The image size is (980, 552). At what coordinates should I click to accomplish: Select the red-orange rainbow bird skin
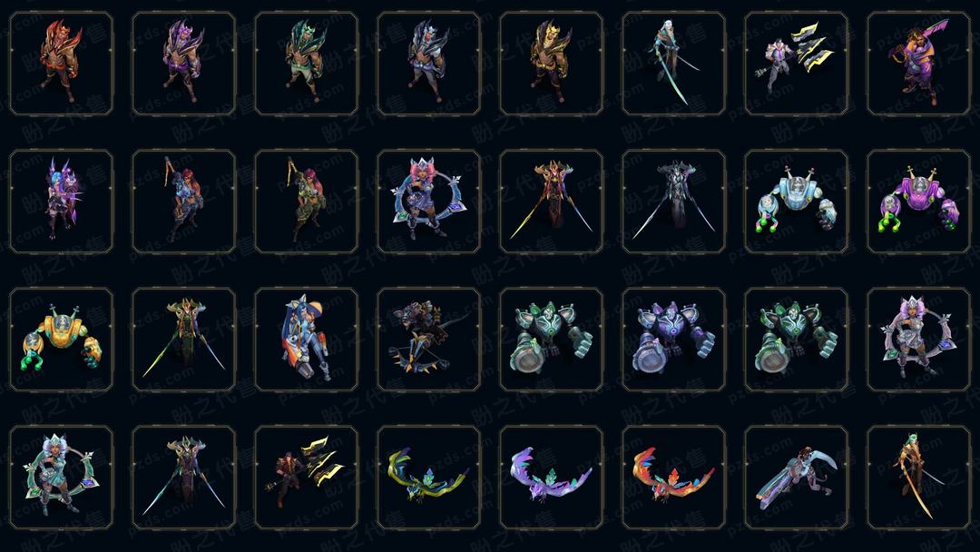coord(673,478)
